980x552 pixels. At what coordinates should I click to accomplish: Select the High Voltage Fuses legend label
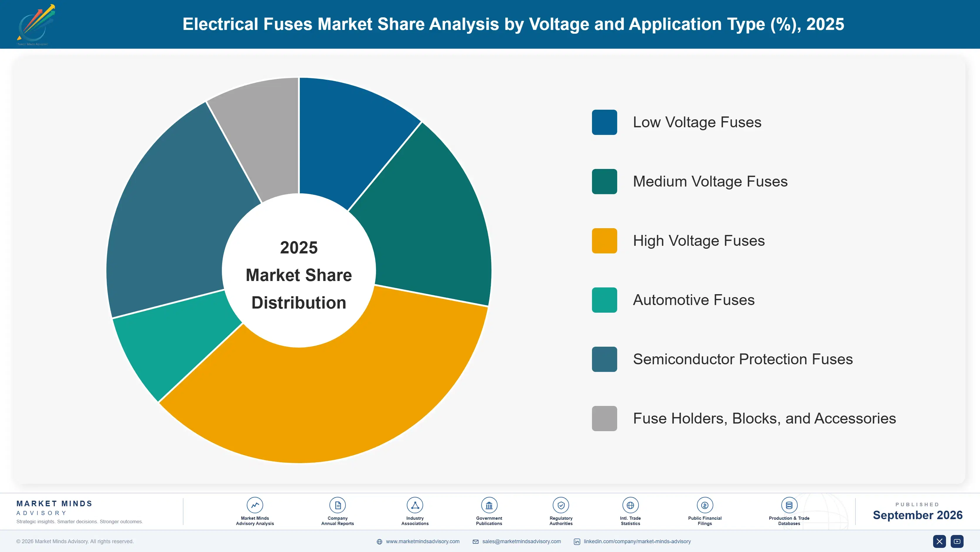(699, 241)
